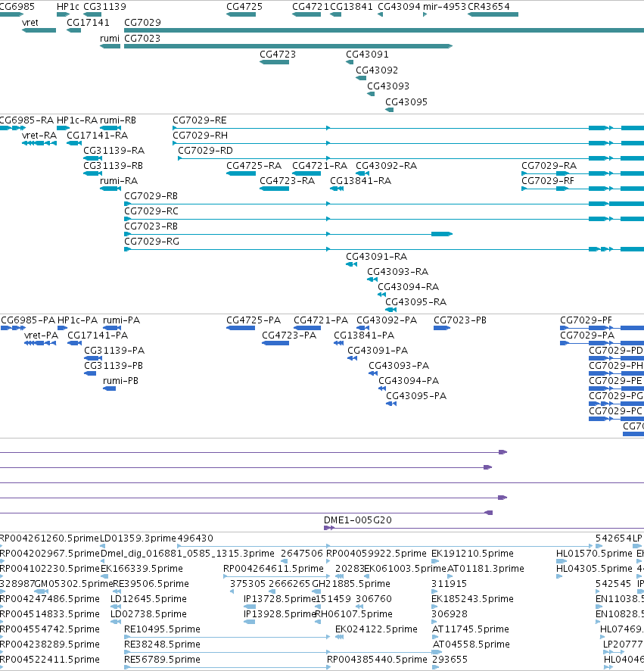This screenshot has width=644, height=671.
Task: Select the RP004514833.5prime EST label
Action: pyautogui.click(x=50, y=614)
